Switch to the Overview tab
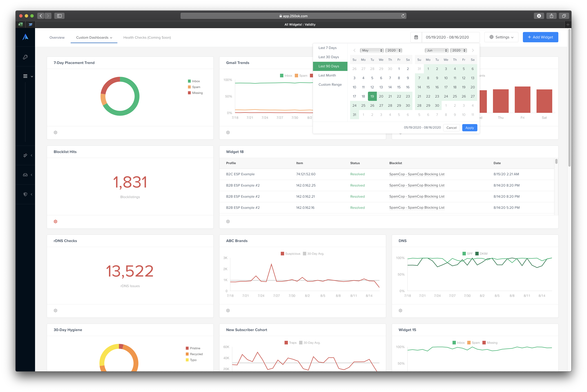Image resolution: width=587 pixels, height=392 pixels. click(x=57, y=38)
